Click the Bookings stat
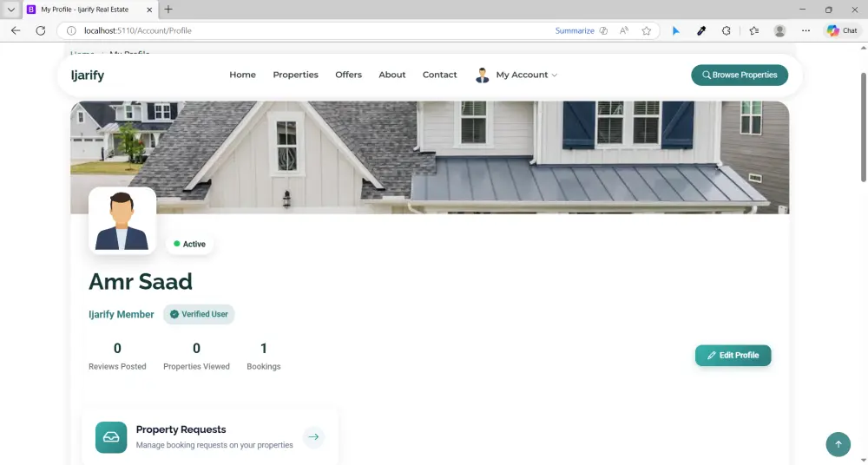Viewport: 868px width, 465px height. pos(264,356)
